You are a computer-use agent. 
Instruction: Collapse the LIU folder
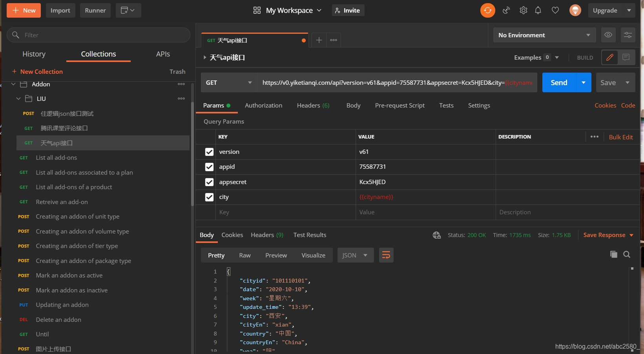click(18, 99)
